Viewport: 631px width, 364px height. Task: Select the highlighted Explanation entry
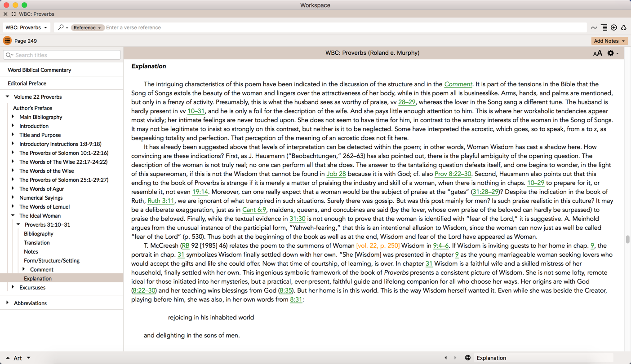click(62, 278)
